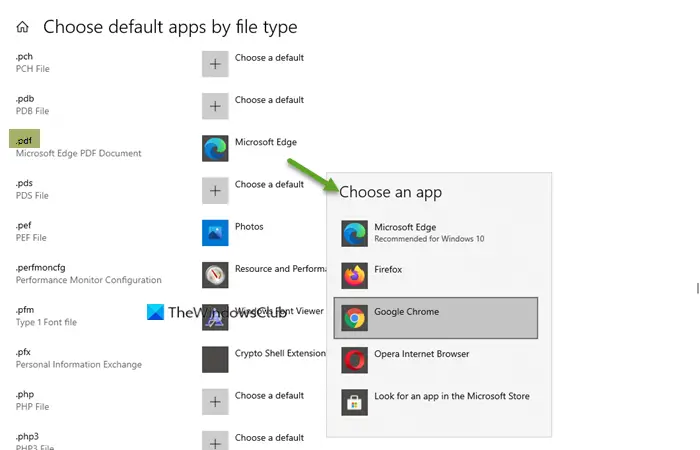The image size is (700, 450).
Task: Open Choose a default for .php
Action: point(269,396)
